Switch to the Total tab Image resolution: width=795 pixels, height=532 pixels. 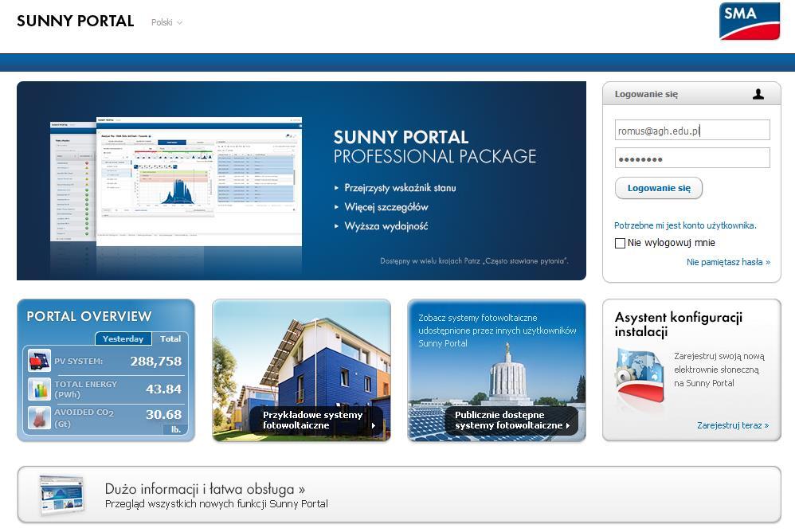170,338
